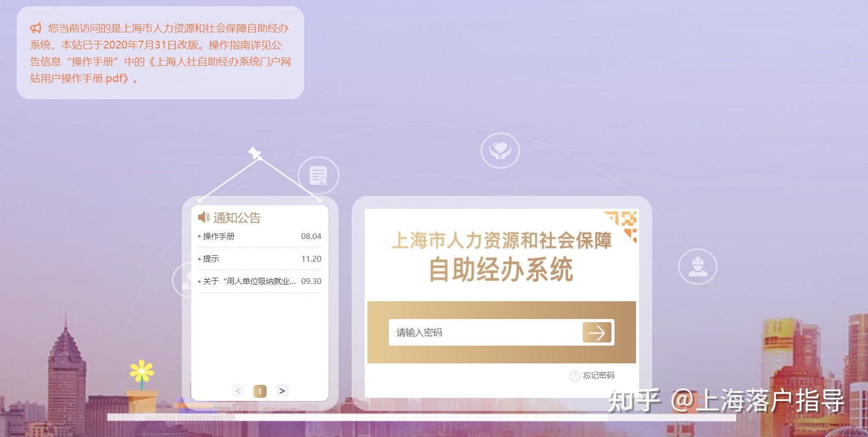
Task: Click the 请输入密码 password field
Action: pos(485,333)
